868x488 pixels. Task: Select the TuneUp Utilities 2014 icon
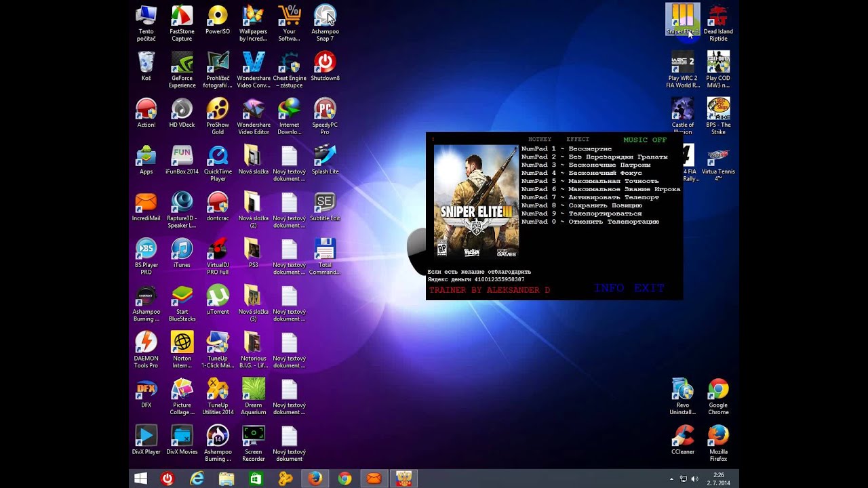coord(218,396)
